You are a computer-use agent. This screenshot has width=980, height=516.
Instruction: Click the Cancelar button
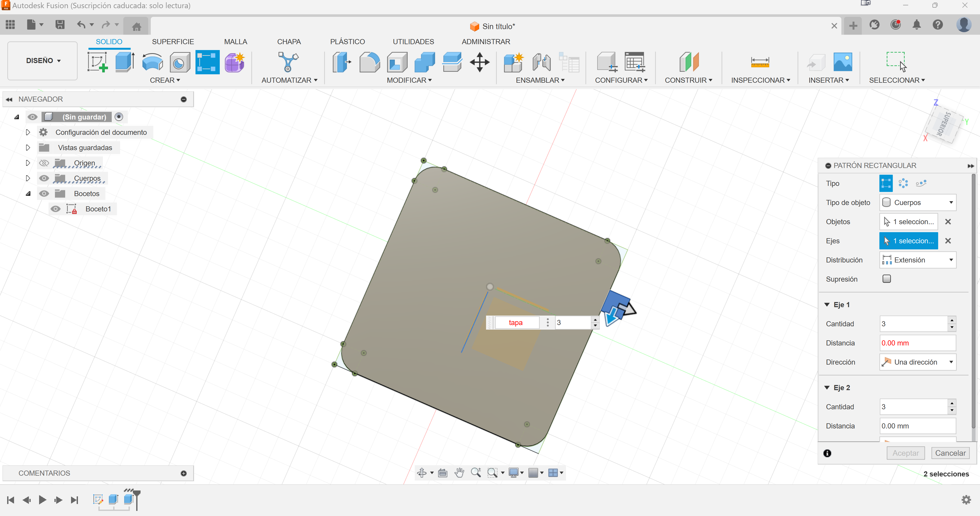click(x=950, y=453)
